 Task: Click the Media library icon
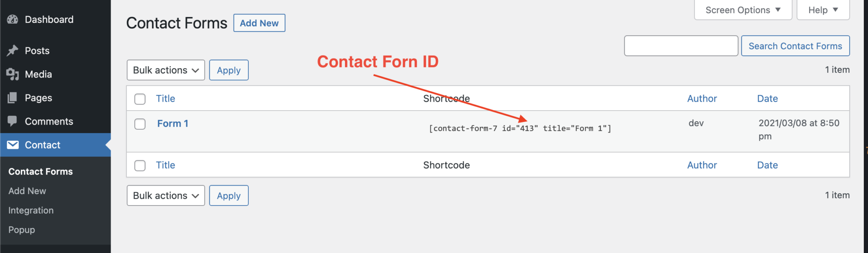tap(13, 75)
